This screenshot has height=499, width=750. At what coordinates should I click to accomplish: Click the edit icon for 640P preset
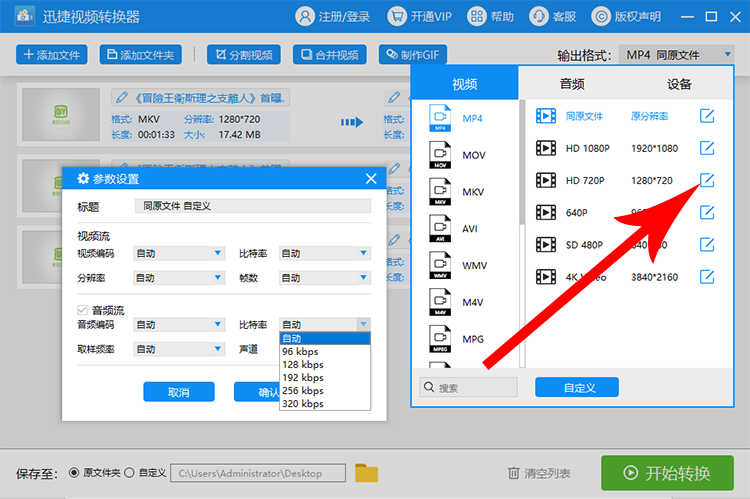coord(707,212)
